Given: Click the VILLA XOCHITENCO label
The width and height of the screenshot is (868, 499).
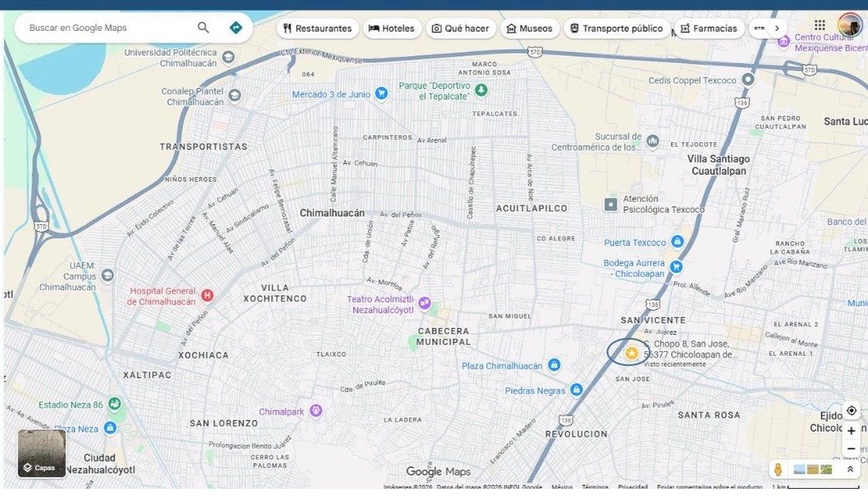Looking at the screenshot, I should tap(275, 293).
